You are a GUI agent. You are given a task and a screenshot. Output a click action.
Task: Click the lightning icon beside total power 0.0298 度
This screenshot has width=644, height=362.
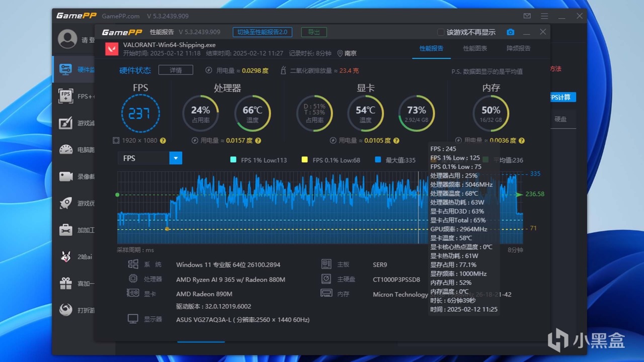pyautogui.click(x=209, y=70)
